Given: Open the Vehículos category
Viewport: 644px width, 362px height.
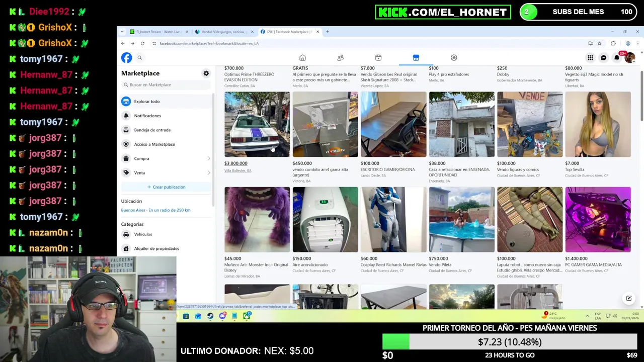Looking at the screenshot, I should (167, 234).
